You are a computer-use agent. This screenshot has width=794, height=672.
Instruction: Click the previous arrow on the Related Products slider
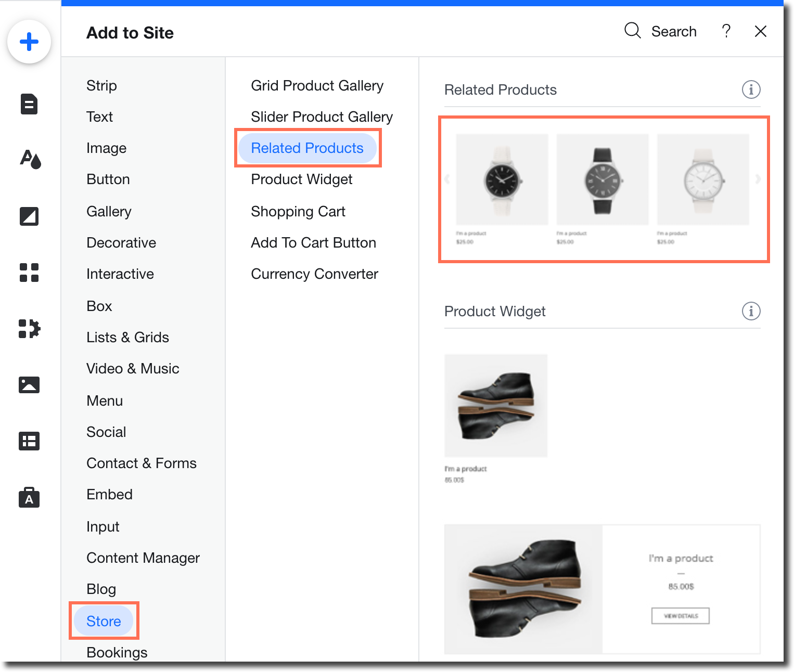click(447, 179)
